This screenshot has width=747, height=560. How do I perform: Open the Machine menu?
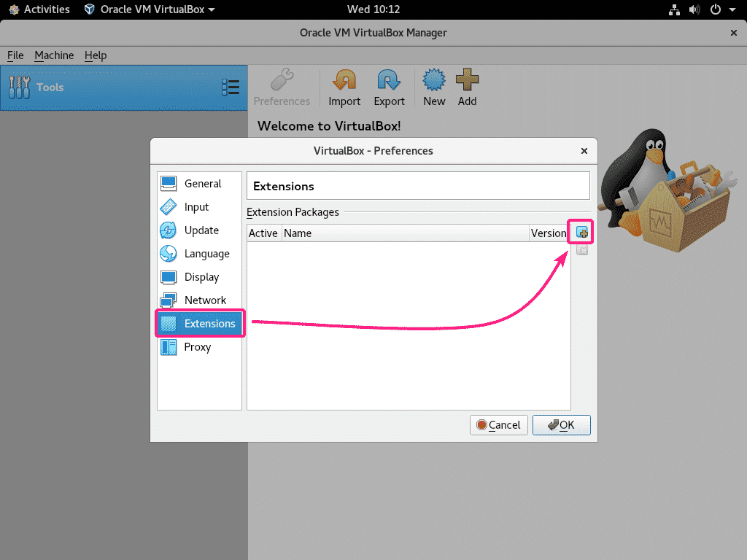pyautogui.click(x=54, y=55)
